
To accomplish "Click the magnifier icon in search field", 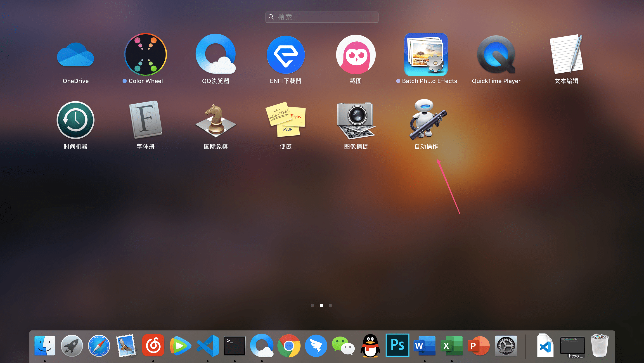I will tap(271, 17).
